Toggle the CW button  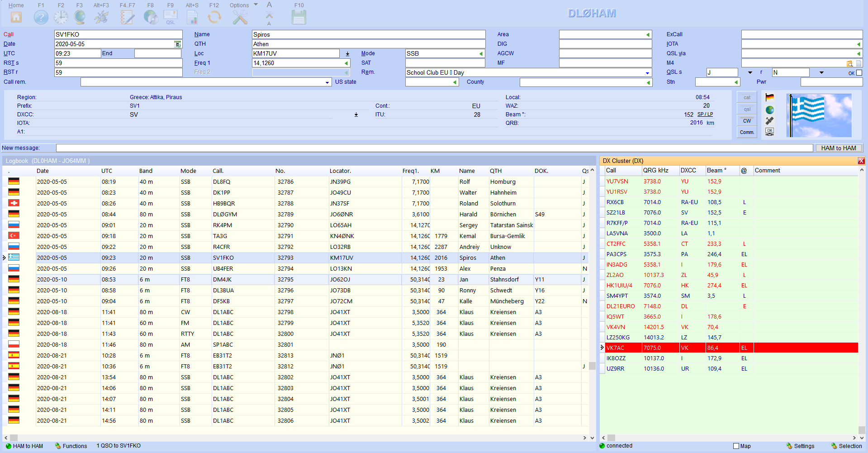747,121
